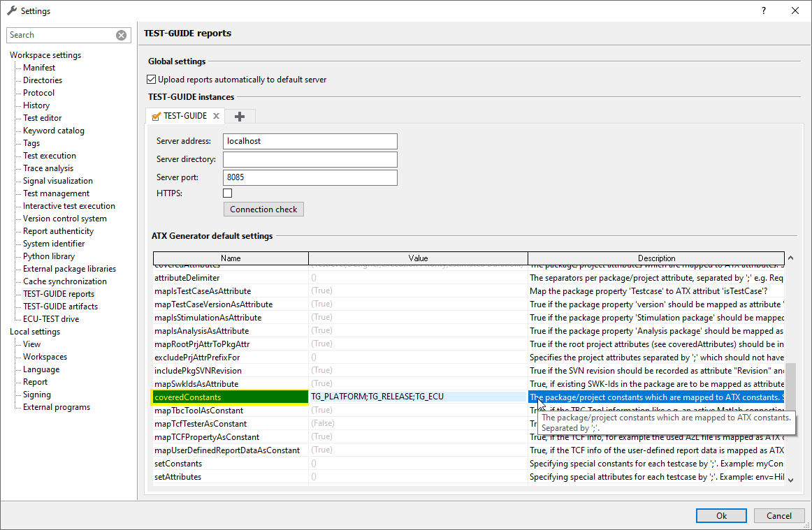Viewport: 812px width, 530px height.
Task: Click the Server address input field
Action: tap(310, 141)
